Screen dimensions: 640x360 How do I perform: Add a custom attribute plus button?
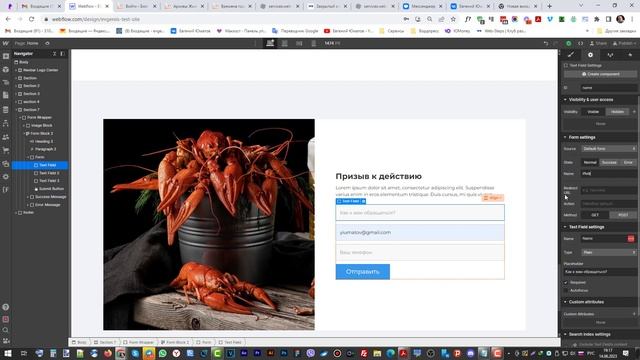point(634,314)
